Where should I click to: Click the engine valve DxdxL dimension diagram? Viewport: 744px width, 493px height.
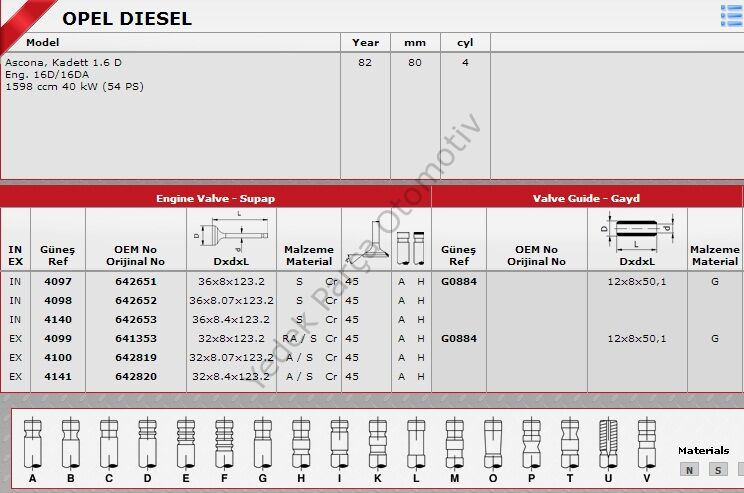point(231,232)
